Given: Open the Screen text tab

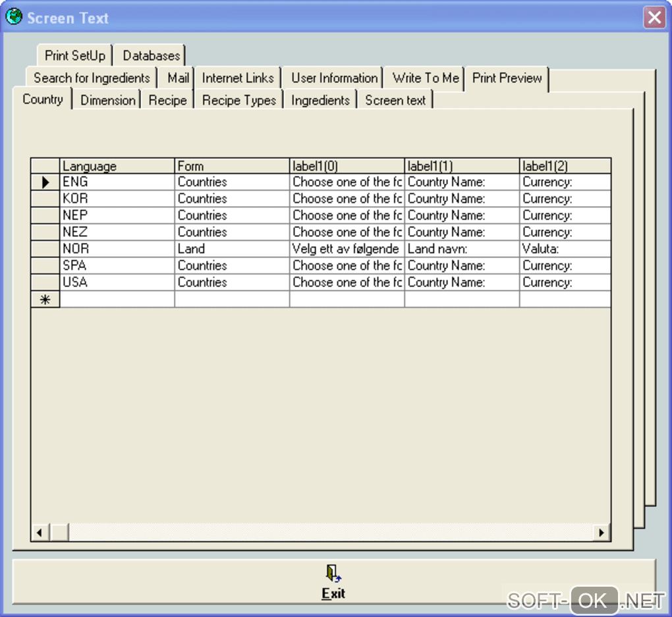Looking at the screenshot, I should point(395,100).
